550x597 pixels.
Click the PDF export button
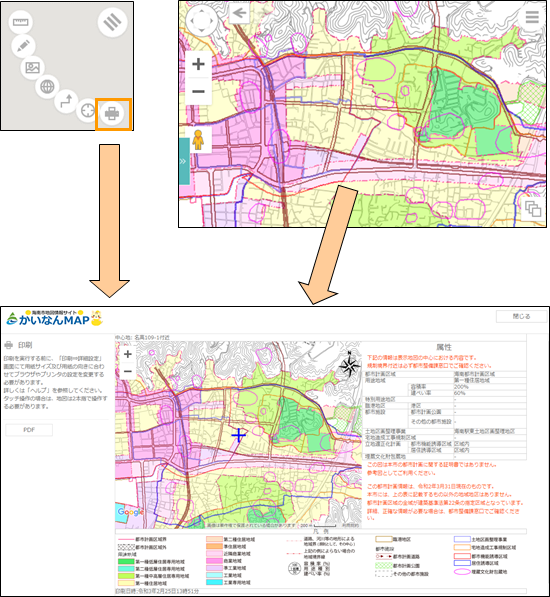29,430
